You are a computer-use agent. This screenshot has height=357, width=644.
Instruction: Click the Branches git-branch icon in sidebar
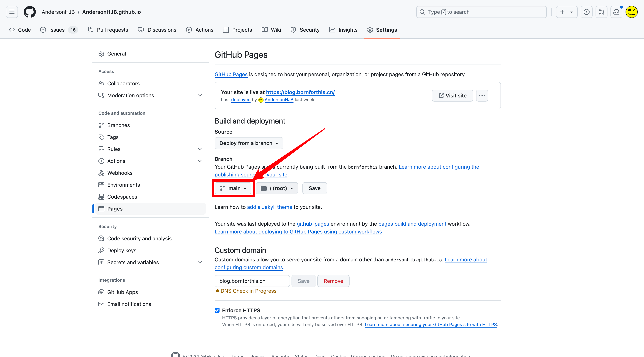point(101,125)
